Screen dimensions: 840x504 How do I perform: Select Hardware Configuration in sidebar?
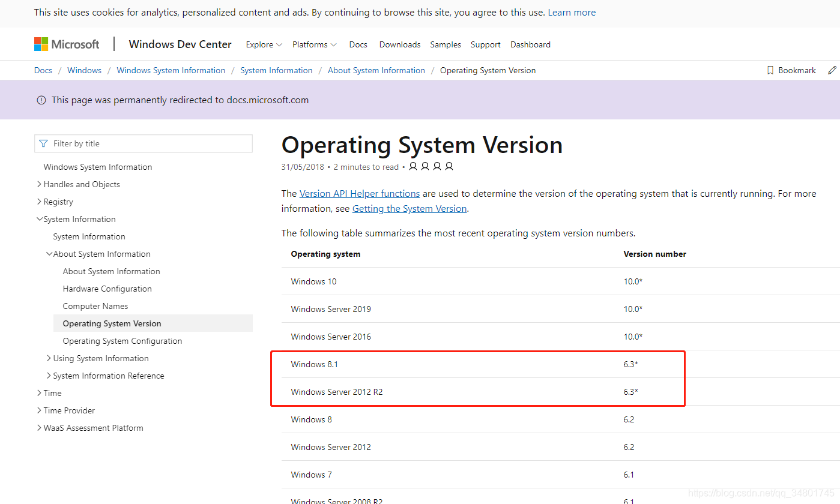coord(107,289)
